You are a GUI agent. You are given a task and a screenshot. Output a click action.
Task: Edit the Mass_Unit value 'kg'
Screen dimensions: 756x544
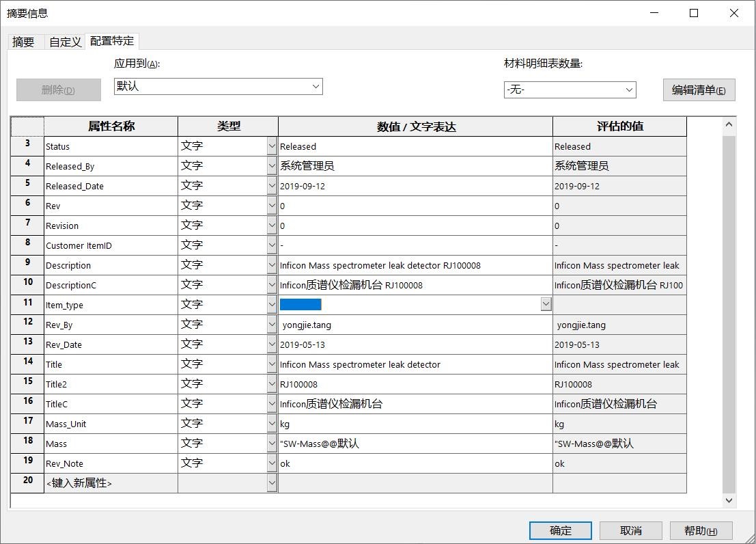click(415, 423)
